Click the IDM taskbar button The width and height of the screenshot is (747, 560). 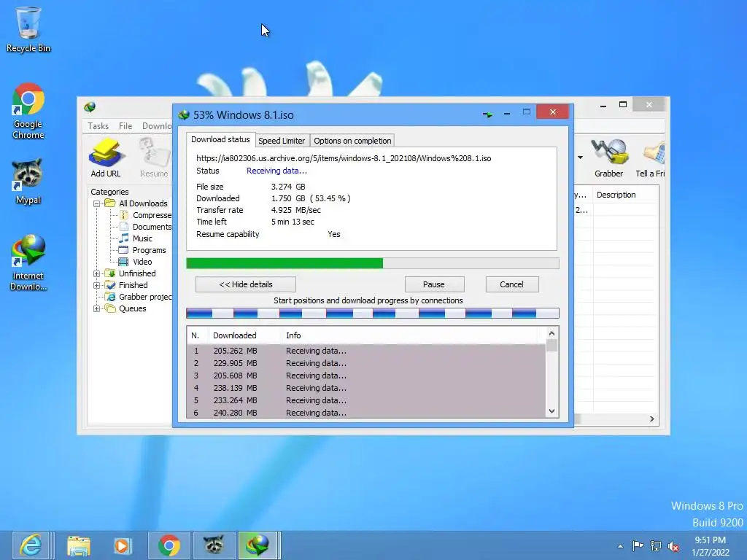tap(258, 545)
